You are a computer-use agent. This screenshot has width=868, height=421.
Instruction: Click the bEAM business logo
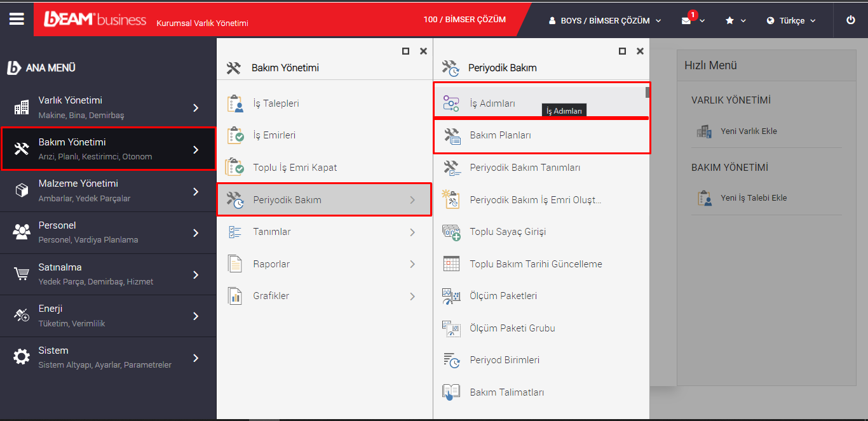point(95,20)
